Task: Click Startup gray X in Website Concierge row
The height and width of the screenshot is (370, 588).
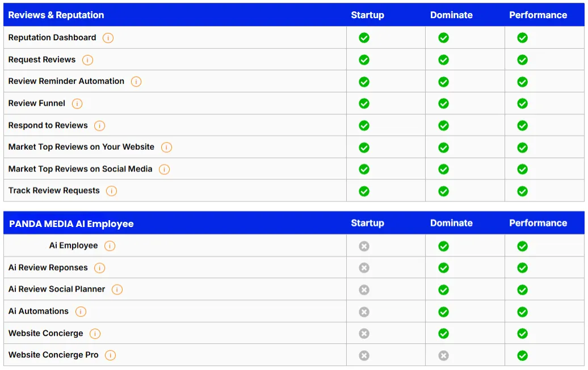Action: pyautogui.click(x=364, y=334)
